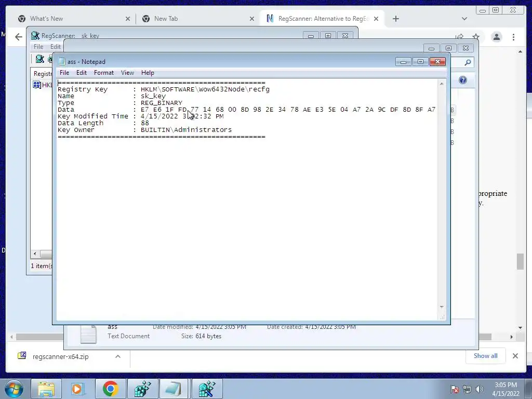Open Windows Explorer from taskbar
This screenshot has height=399, width=532.
(x=46, y=389)
